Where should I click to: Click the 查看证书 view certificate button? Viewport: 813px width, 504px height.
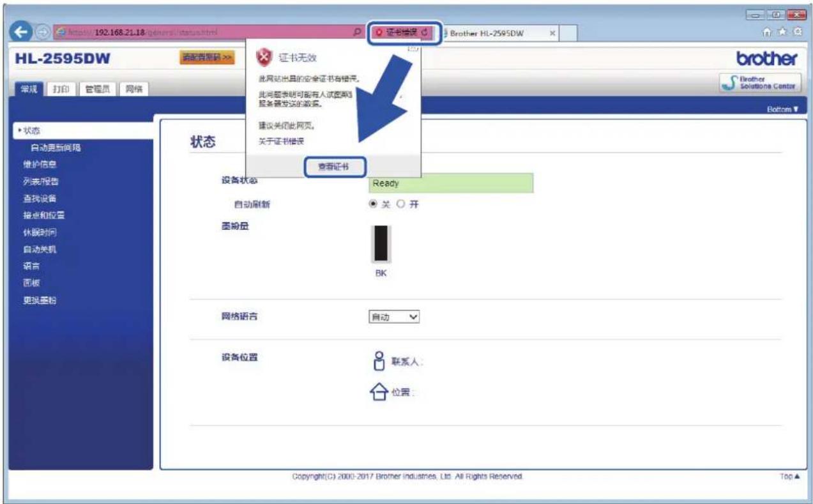point(334,166)
